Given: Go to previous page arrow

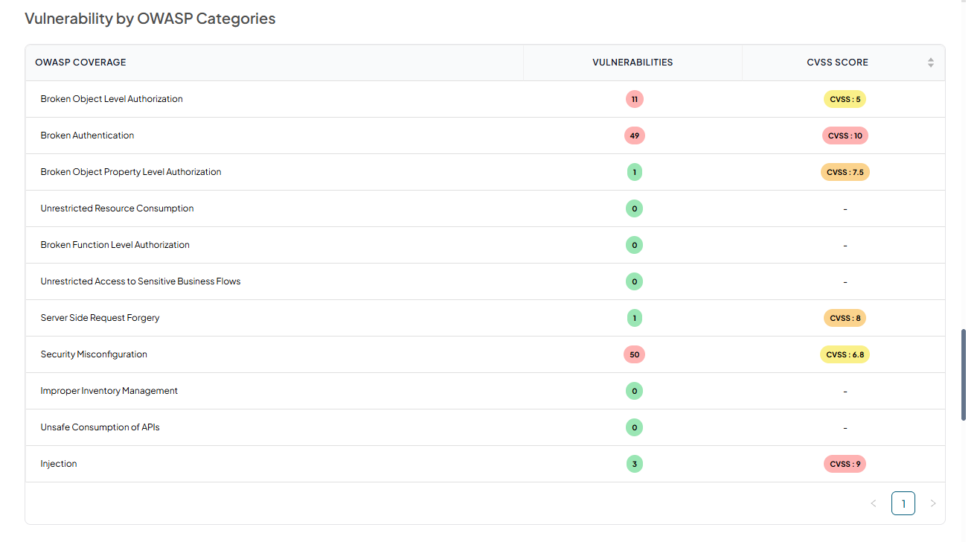Looking at the screenshot, I should point(874,504).
